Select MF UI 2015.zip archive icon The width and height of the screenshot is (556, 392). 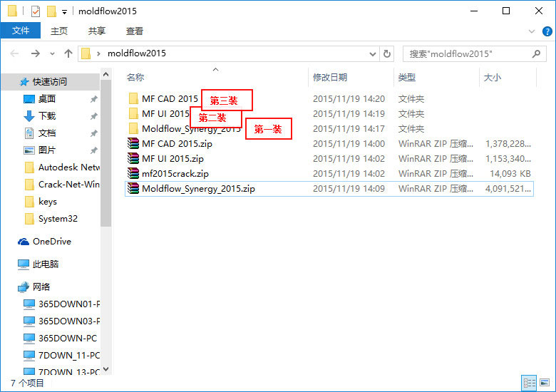133,158
